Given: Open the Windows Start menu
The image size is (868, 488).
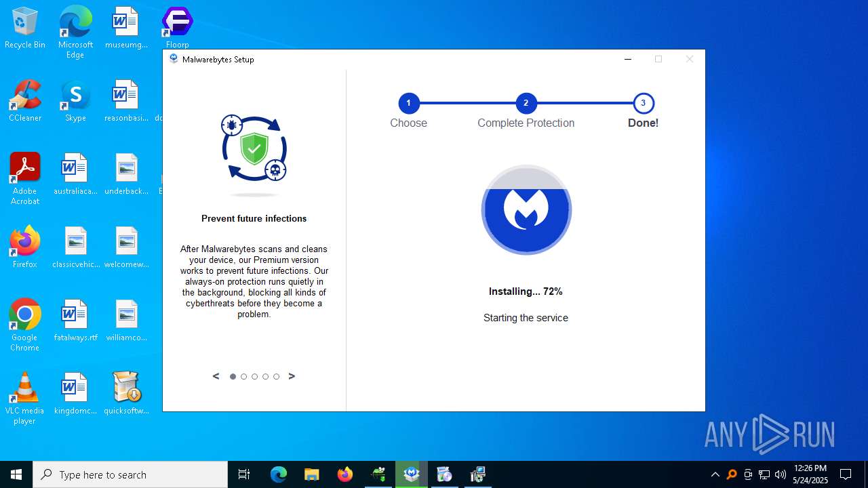Looking at the screenshot, I should (x=16, y=474).
